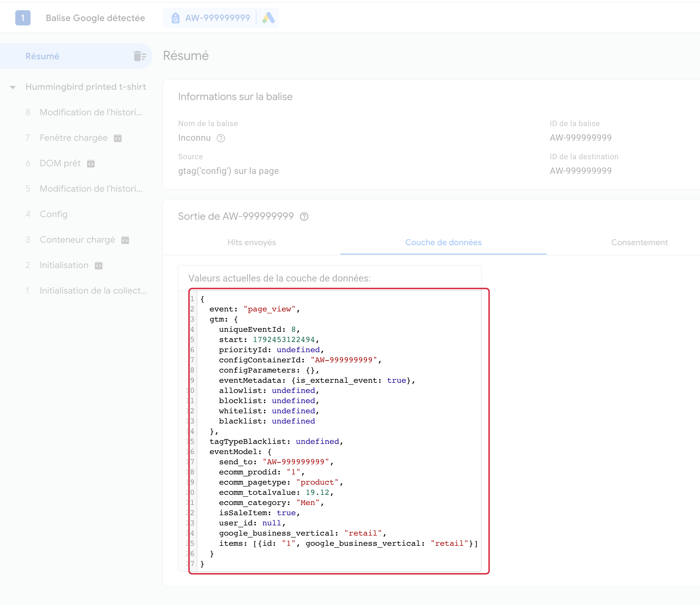Screen dimensions: 700x605
Task: Open help icon beside Sortie de AW-999999999
Action: point(304,217)
